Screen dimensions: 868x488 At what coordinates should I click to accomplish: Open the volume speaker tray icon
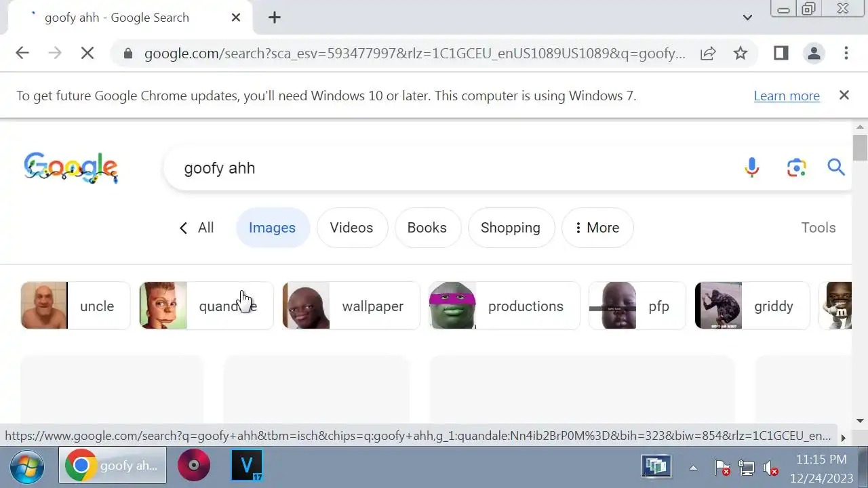[x=770, y=468]
